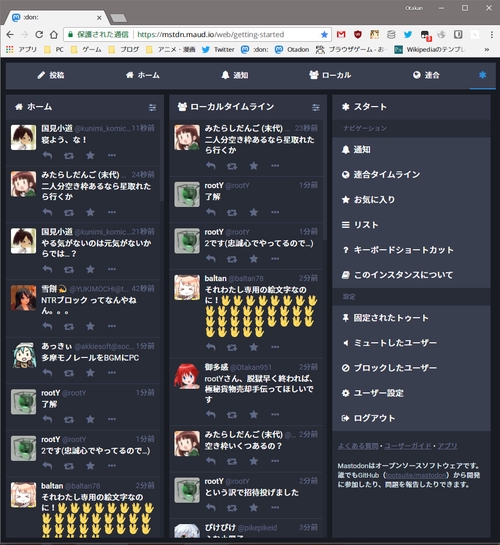Select the asterisk getting-started tab
The height and width of the screenshot is (545, 500).
pyautogui.click(x=482, y=75)
